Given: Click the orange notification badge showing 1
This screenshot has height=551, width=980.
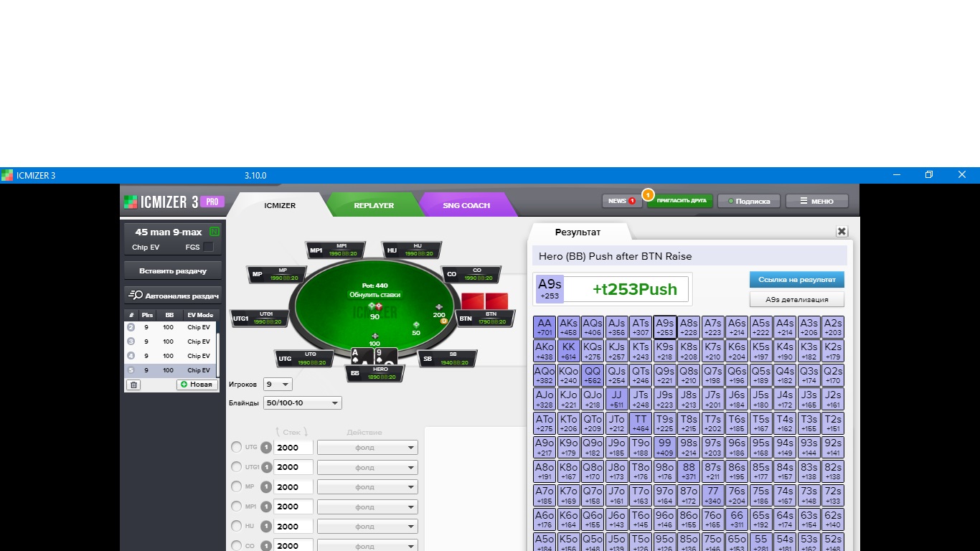Looking at the screenshot, I should coord(648,194).
